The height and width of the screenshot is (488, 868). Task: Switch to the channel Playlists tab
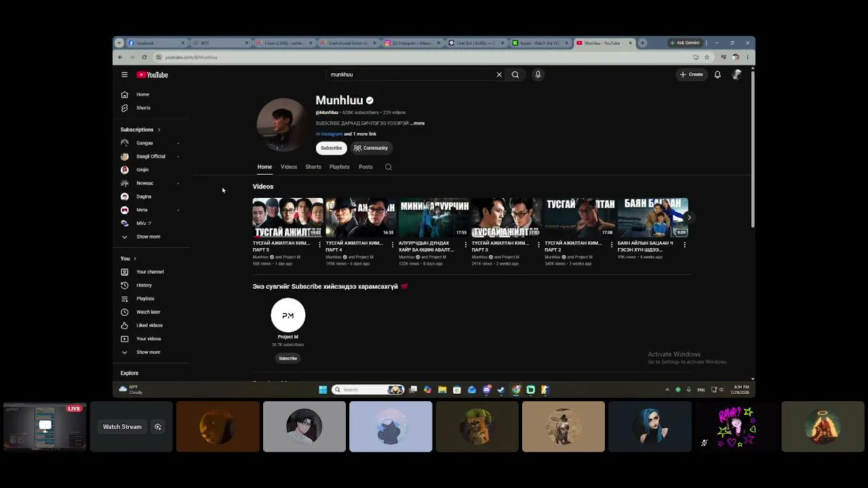(x=340, y=167)
